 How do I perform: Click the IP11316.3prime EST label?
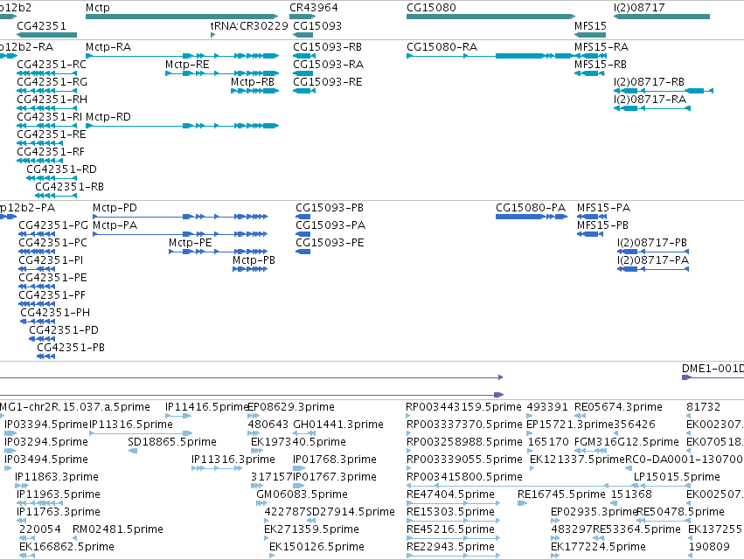click(x=233, y=460)
